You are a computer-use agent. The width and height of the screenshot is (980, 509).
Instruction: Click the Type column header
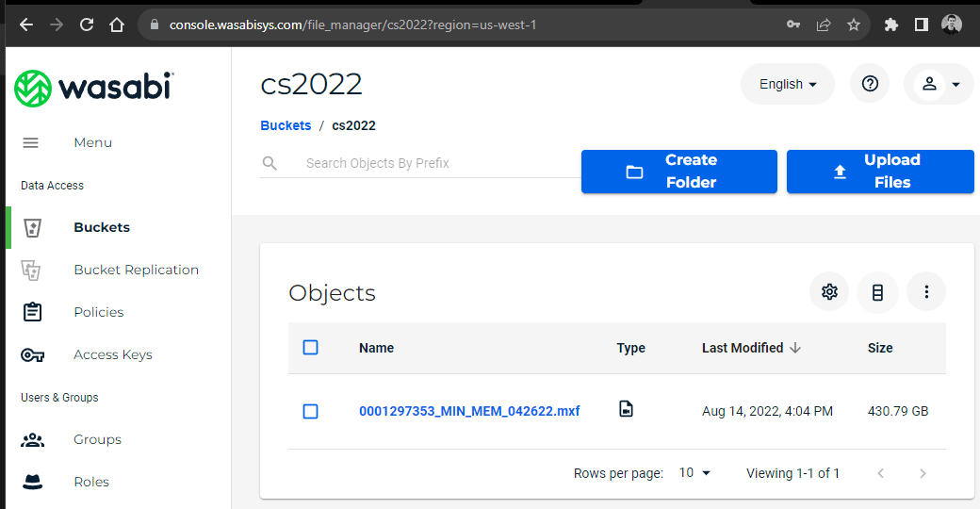[x=630, y=349]
